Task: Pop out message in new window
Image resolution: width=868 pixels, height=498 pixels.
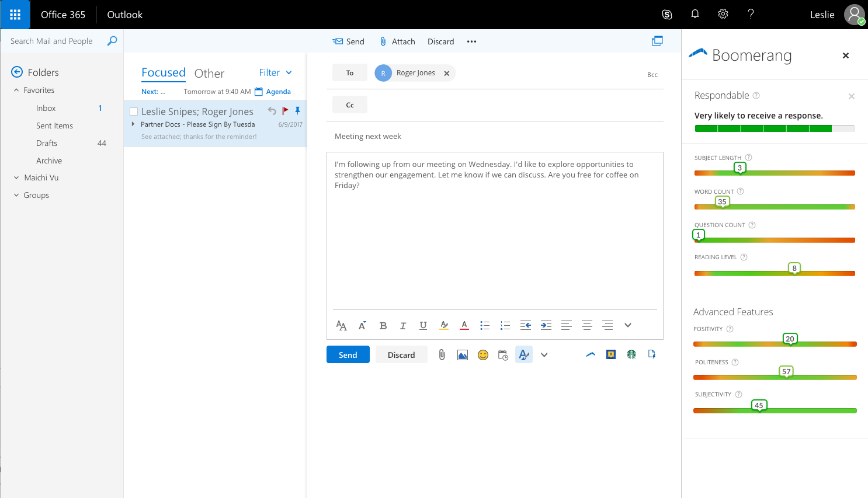Action: 657,41
